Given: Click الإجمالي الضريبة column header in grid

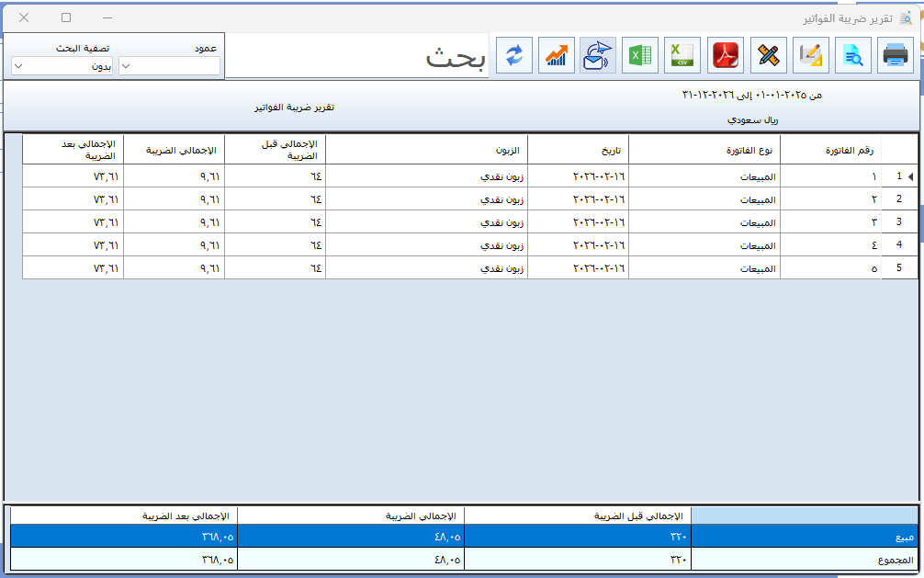Looking at the screenshot, I should point(174,150).
